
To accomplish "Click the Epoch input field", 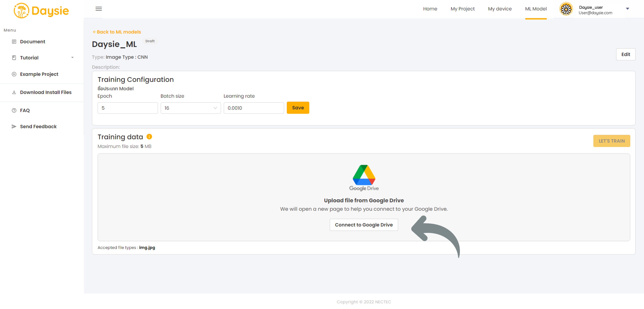I will (127, 108).
